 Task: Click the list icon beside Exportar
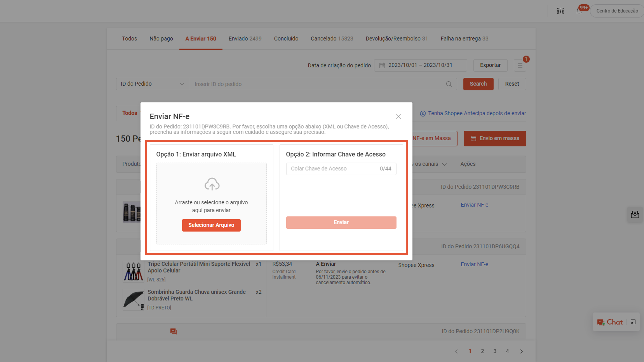click(x=520, y=65)
